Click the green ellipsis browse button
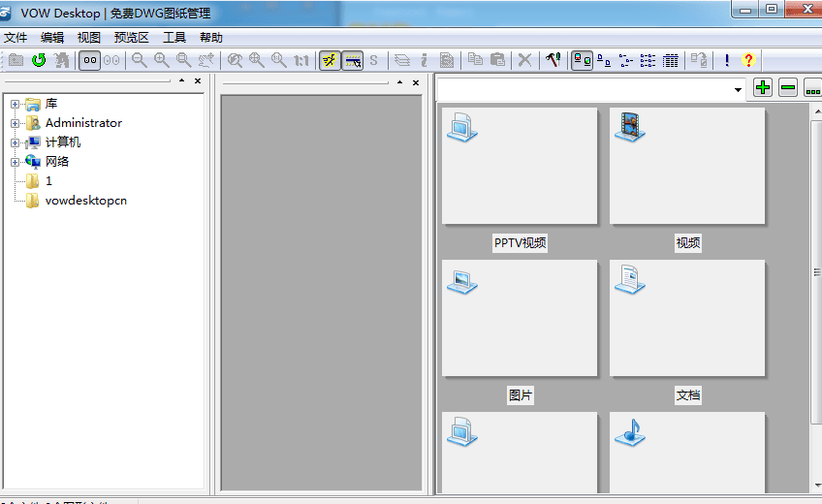The width and height of the screenshot is (822, 504). (812, 87)
